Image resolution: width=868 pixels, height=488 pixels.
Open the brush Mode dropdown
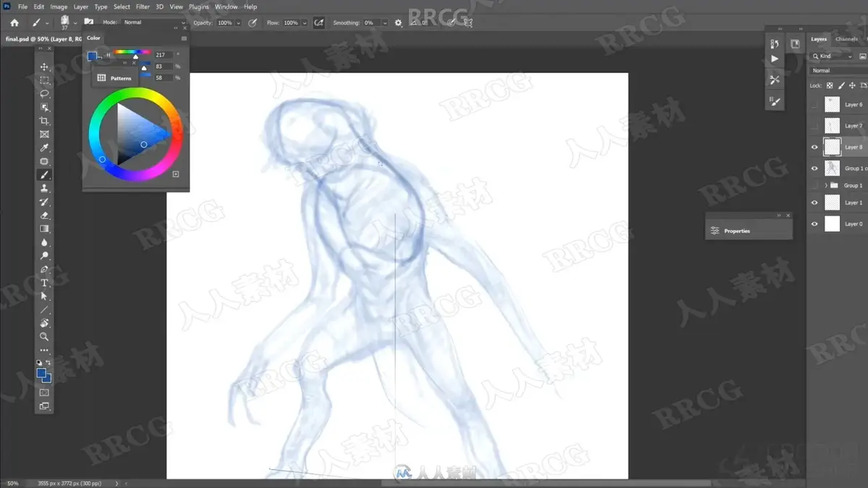click(153, 23)
